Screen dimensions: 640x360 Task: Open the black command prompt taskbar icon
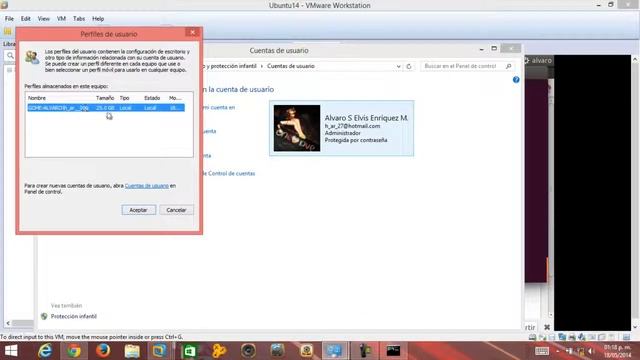(x=393, y=351)
